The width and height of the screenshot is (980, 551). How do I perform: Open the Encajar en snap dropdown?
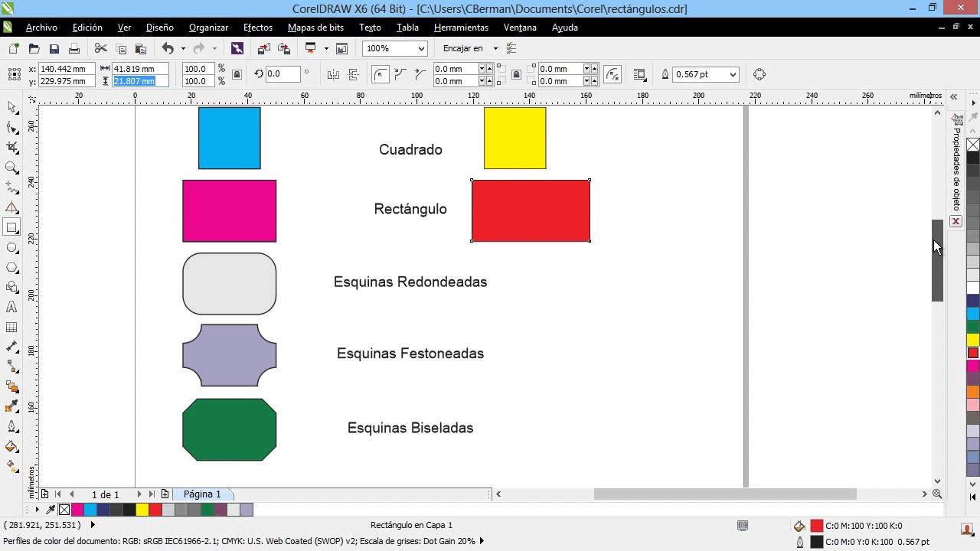click(x=495, y=48)
